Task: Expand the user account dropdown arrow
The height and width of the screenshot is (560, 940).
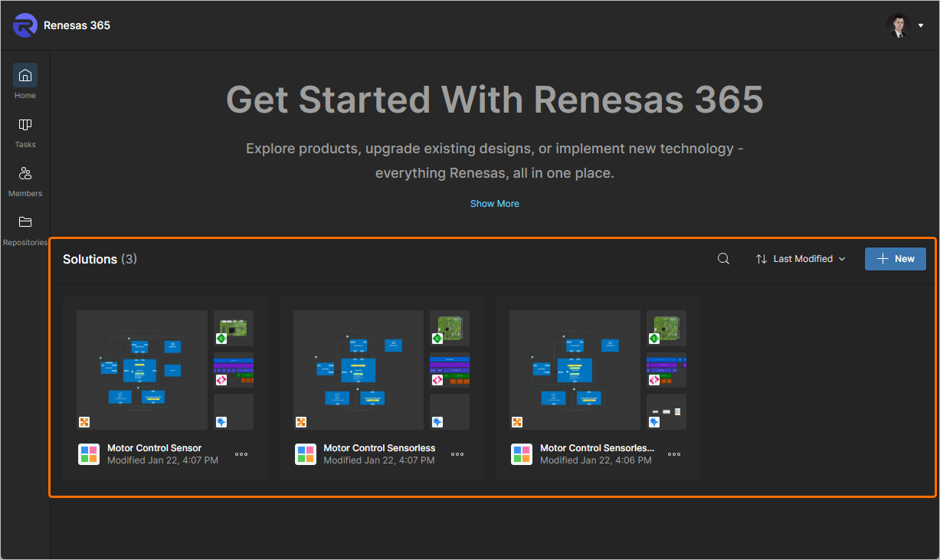Action: (x=920, y=25)
